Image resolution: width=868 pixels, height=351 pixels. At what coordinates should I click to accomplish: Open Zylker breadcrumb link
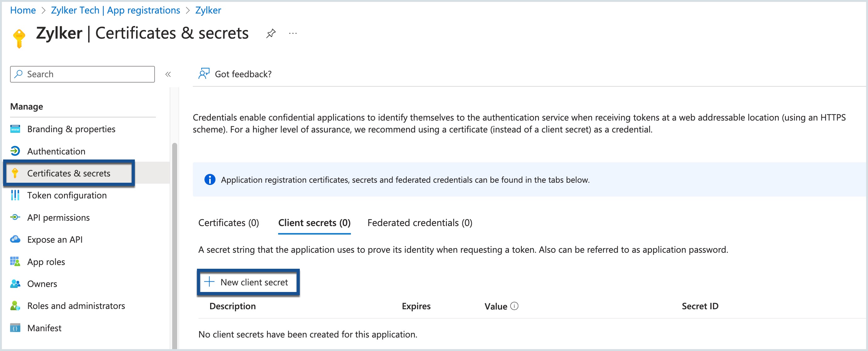click(208, 10)
